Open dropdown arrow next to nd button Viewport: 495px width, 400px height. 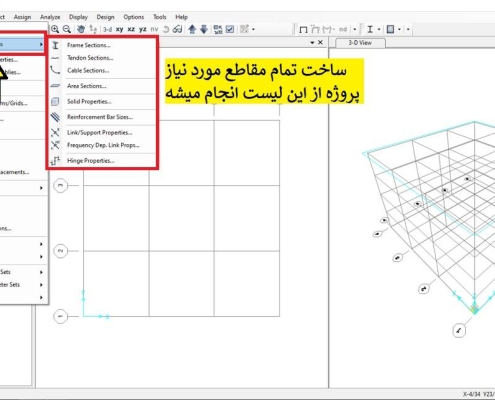pyautogui.click(x=355, y=30)
